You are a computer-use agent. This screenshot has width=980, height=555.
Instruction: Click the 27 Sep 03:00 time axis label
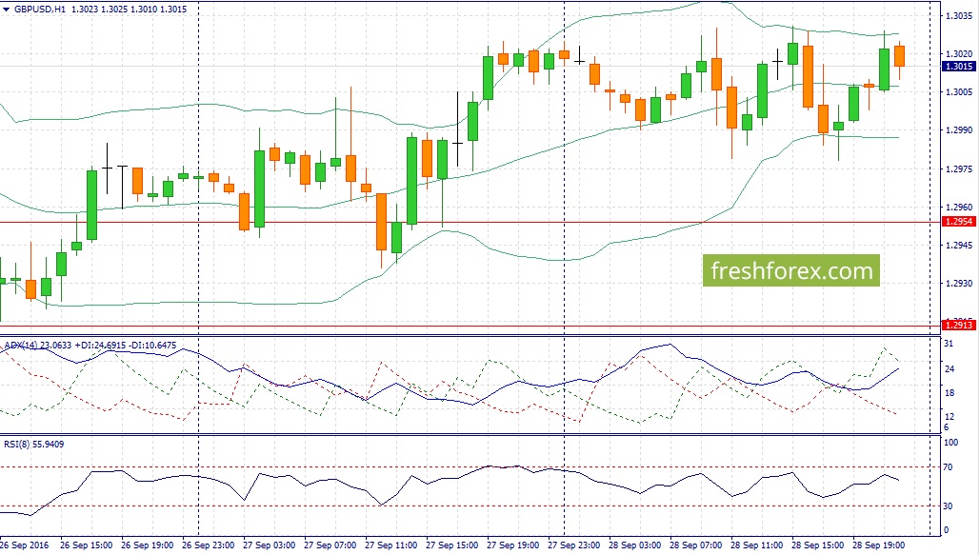pyautogui.click(x=269, y=545)
